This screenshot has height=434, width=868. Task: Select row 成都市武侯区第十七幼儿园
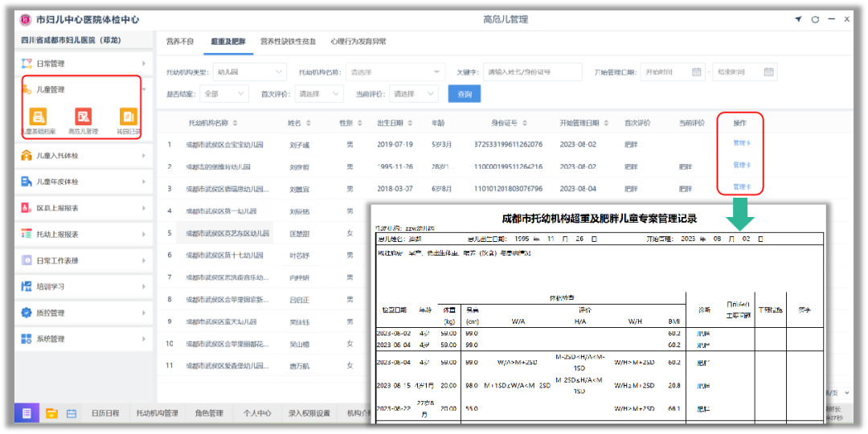[x=224, y=256]
